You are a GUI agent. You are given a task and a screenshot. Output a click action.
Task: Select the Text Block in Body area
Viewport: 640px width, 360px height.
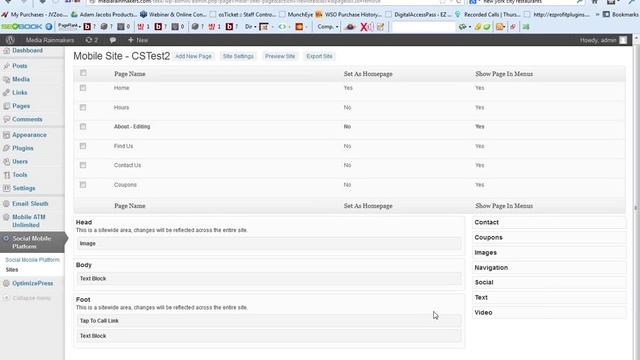coord(269,278)
